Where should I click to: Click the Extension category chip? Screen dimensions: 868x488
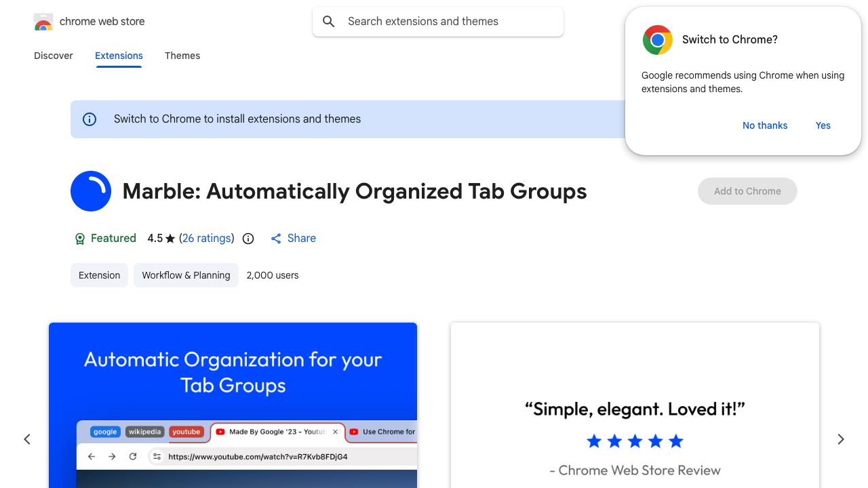click(x=99, y=275)
